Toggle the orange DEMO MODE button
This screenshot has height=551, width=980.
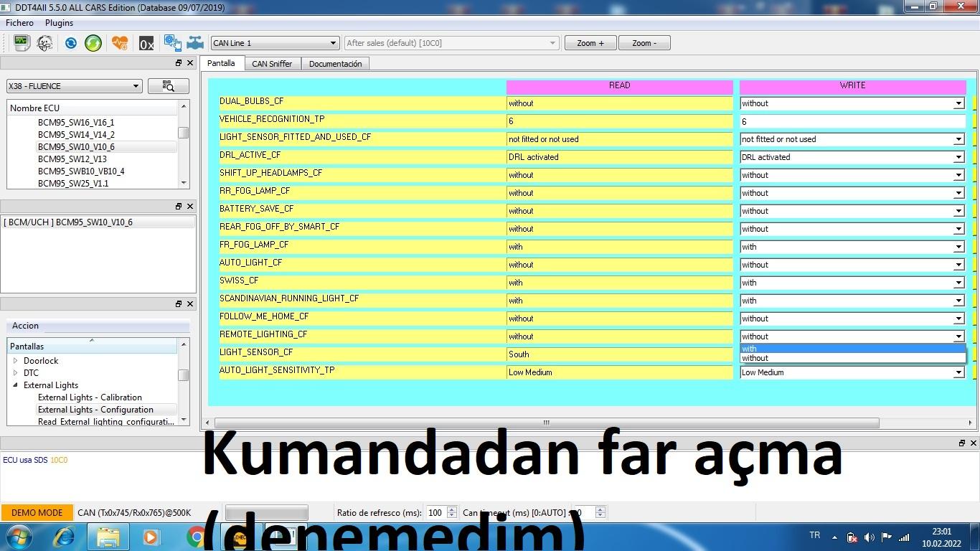tap(37, 513)
